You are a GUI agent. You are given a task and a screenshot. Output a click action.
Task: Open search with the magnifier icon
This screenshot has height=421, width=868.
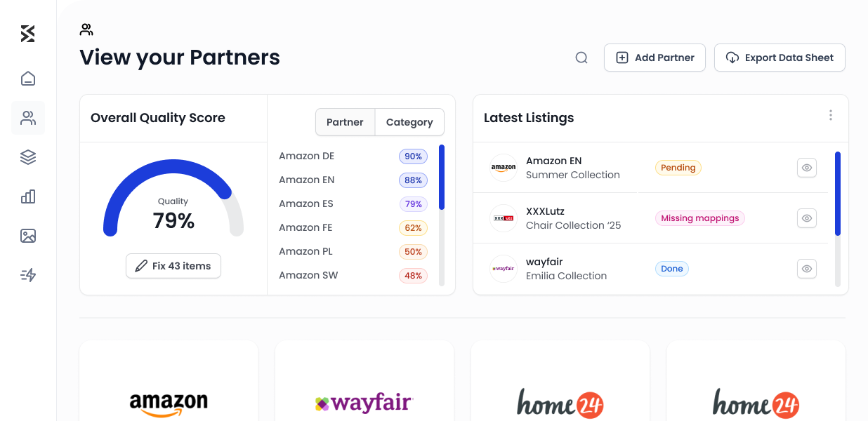[x=581, y=58]
